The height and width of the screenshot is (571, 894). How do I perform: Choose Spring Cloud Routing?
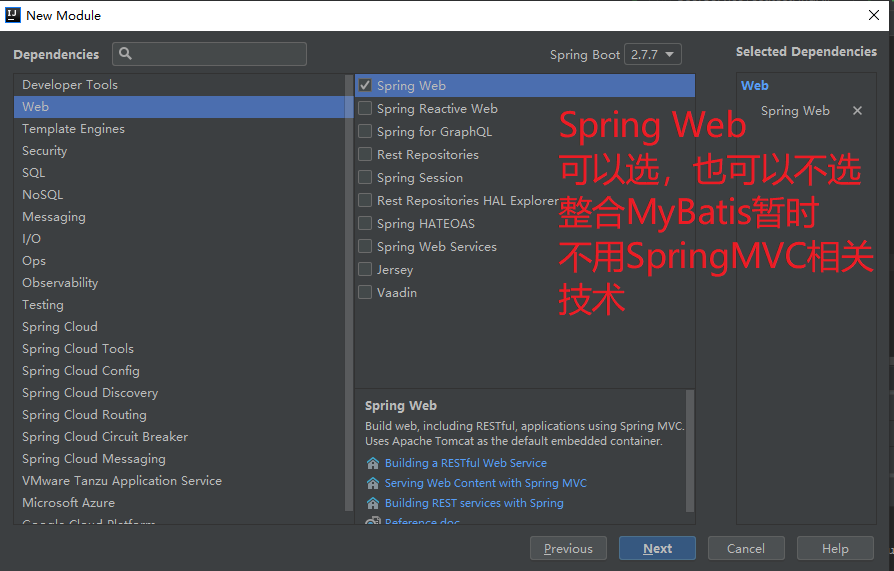180,415
